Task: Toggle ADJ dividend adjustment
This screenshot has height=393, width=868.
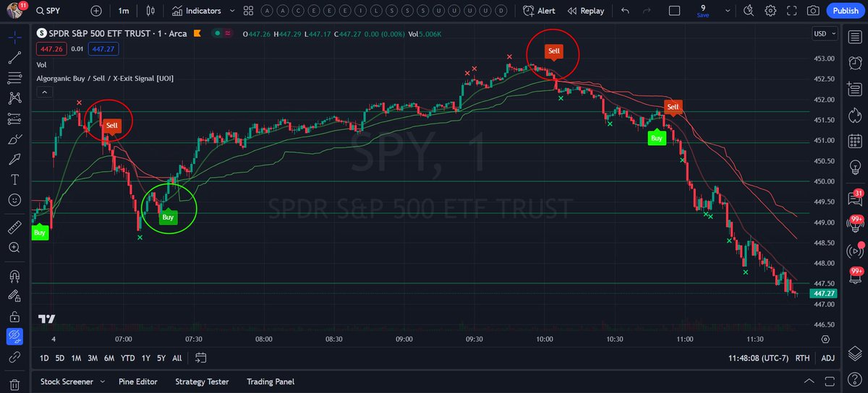Action: pos(827,358)
